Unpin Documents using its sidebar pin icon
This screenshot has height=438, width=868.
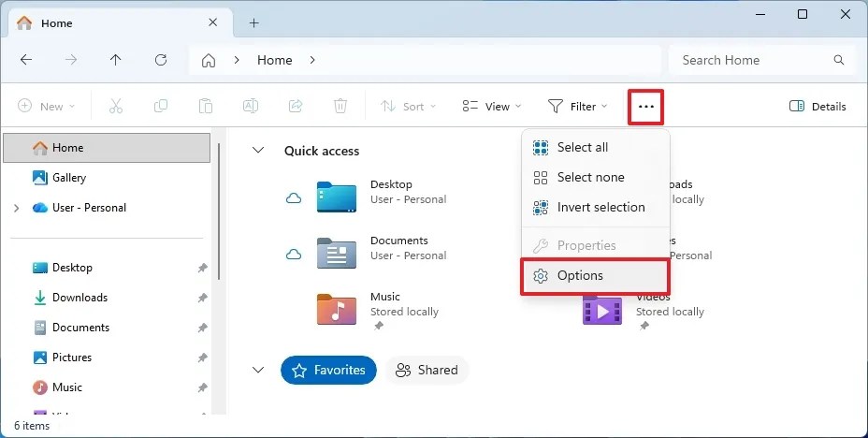[203, 328]
